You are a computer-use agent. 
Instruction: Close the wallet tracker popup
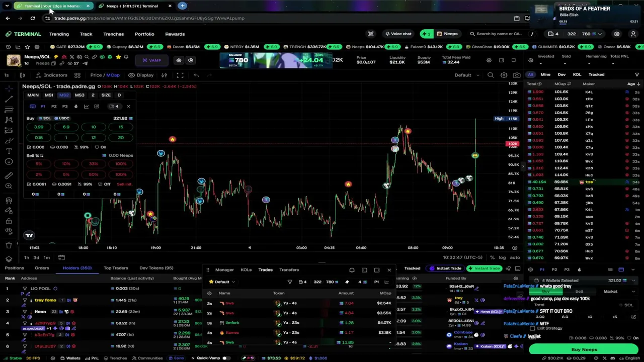(x=389, y=270)
